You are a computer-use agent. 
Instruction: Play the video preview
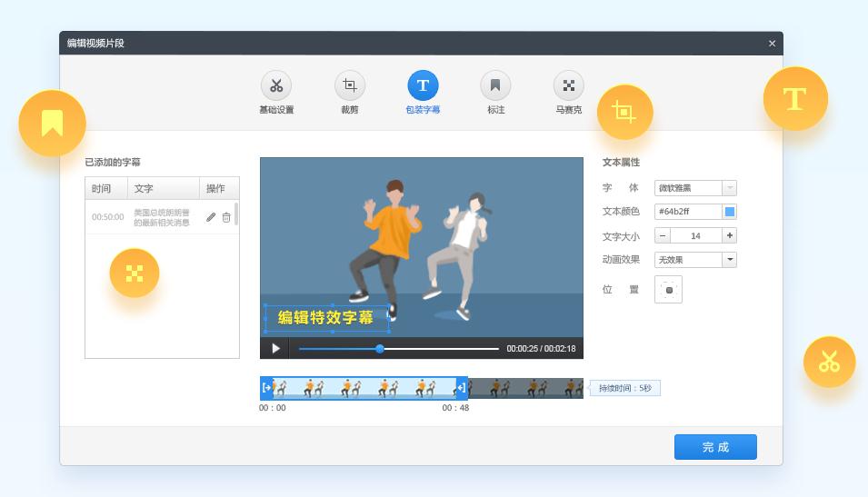click(275, 348)
